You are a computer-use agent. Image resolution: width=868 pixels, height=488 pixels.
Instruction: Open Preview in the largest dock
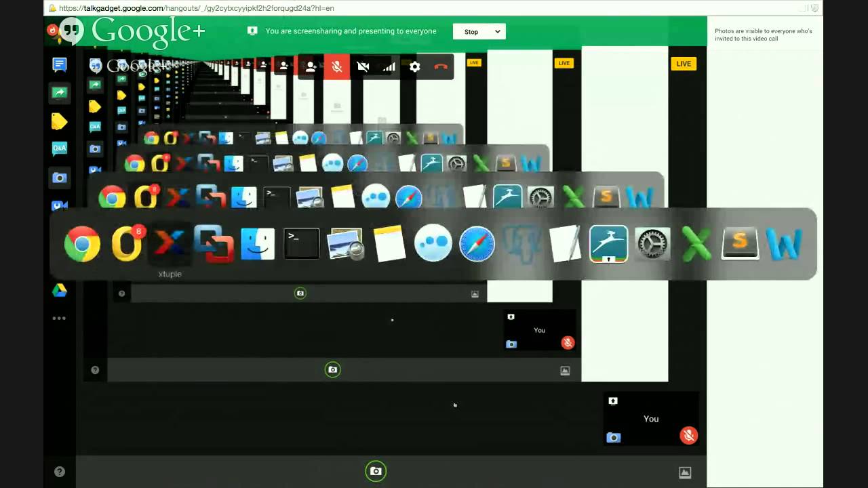346,244
